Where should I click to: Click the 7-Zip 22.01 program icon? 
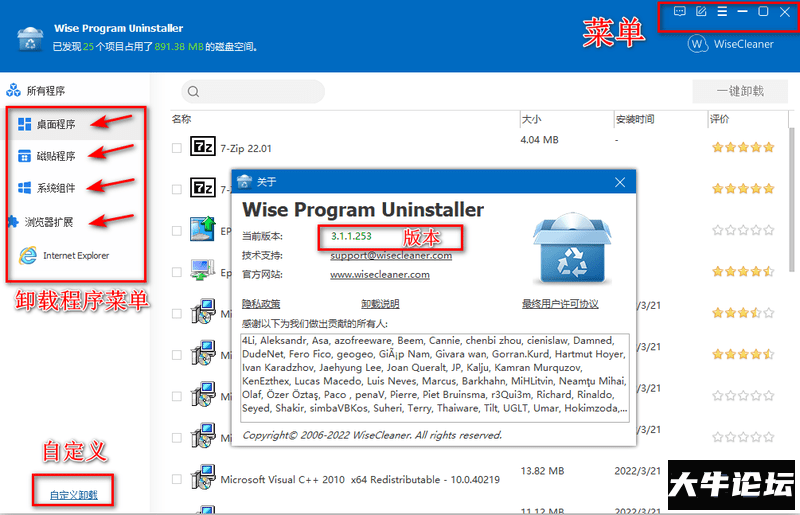203,146
